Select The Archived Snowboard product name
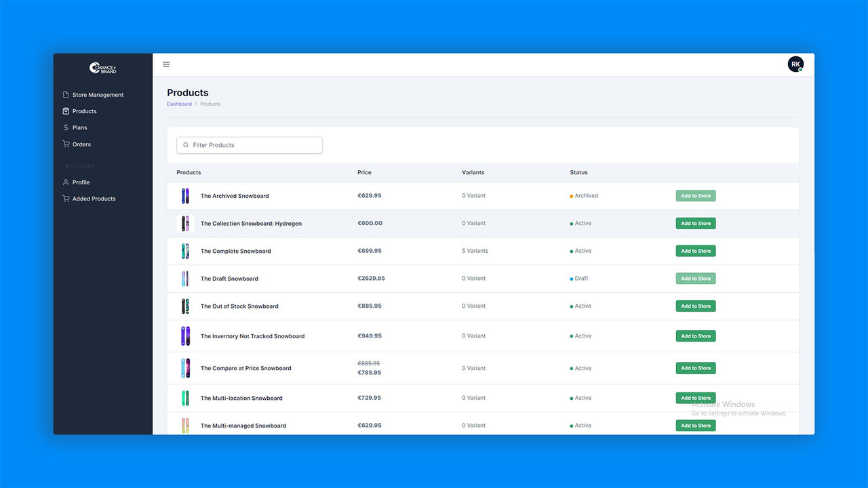The image size is (868, 488). (235, 196)
